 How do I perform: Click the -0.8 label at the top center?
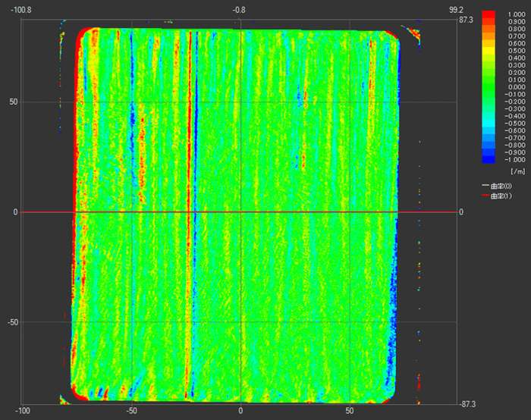click(240, 10)
